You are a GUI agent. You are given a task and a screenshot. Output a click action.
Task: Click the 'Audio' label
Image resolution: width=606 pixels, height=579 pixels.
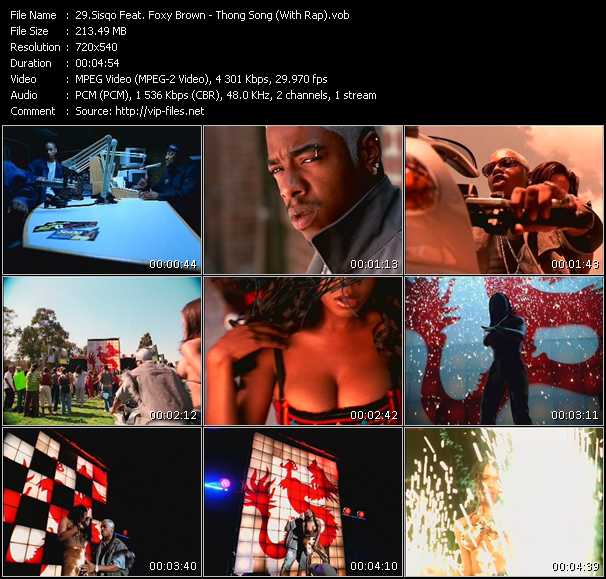tap(24, 95)
